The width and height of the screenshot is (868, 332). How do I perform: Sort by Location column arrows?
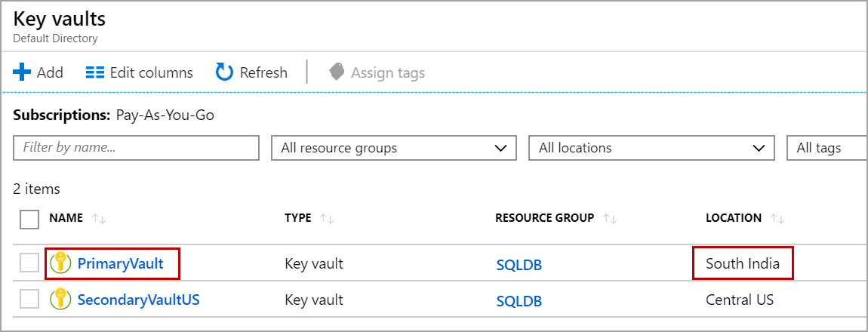click(777, 219)
